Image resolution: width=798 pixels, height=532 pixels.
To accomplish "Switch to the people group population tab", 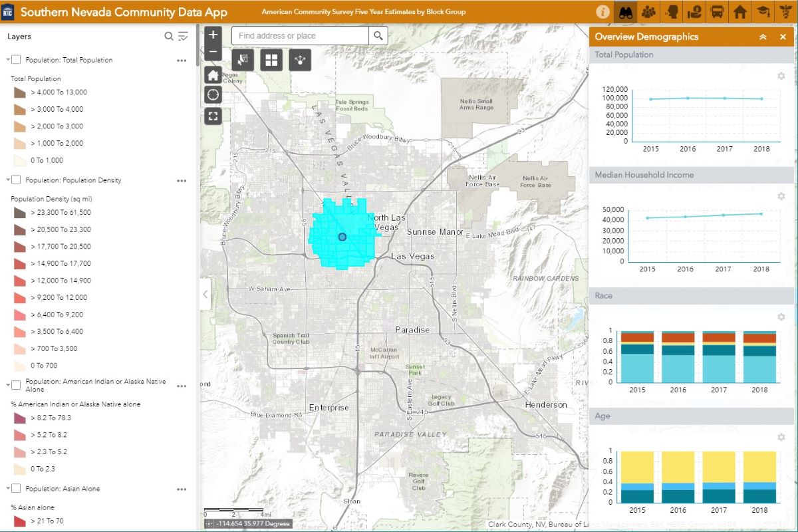I will pyautogui.click(x=649, y=11).
